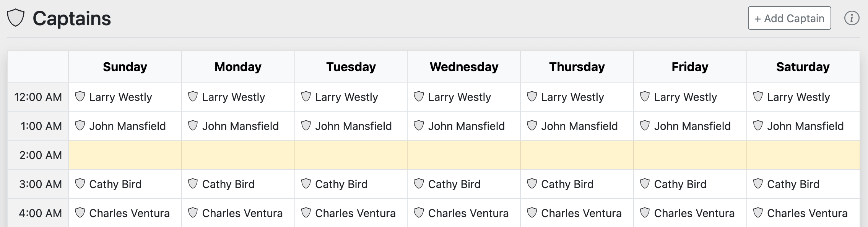Open John Mansfield on Thursday 1:00 AM
This screenshot has height=227, width=868.
pos(579,126)
